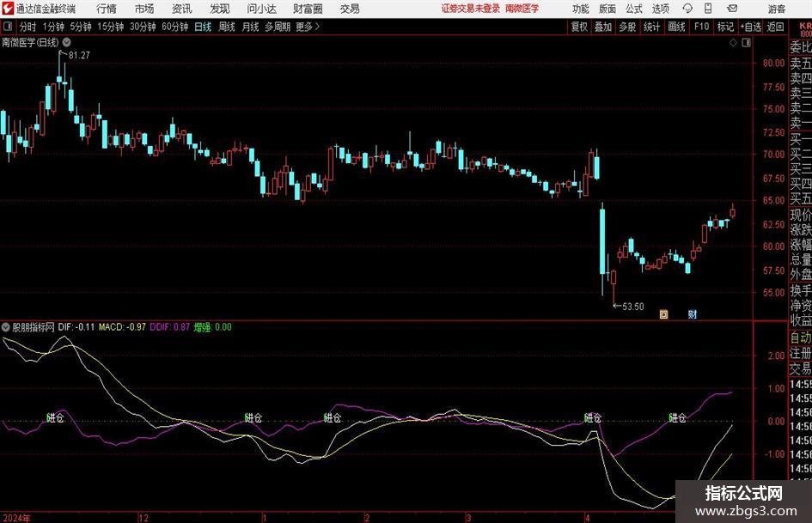The image size is (812, 523).
Task: Switch to the 60分钟 period tab
Action: point(174,27)
